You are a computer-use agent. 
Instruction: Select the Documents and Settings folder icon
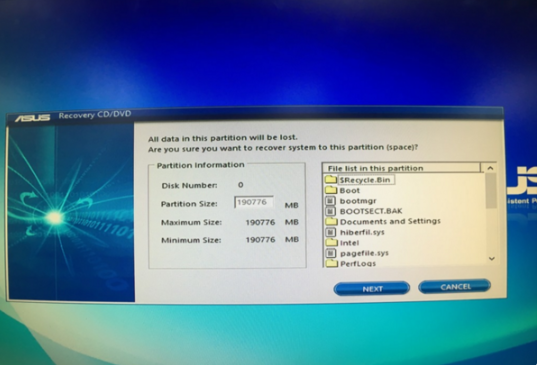(331, 221)
